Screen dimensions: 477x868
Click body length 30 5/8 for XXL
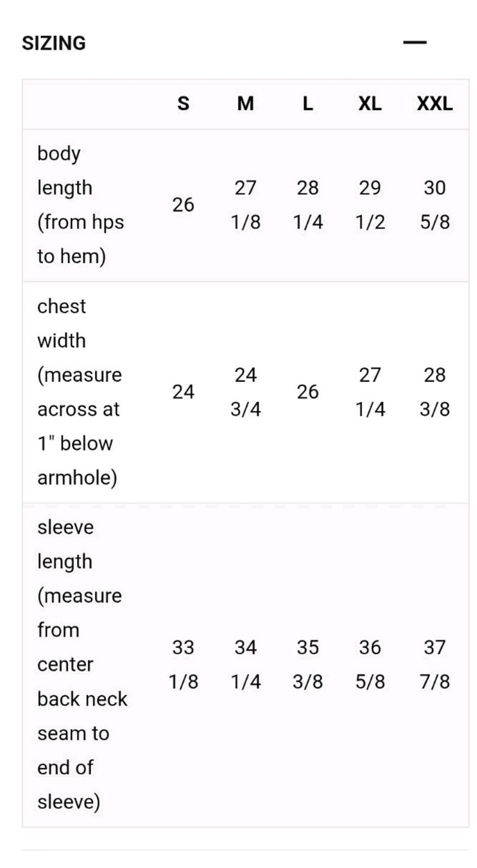[435, 205]
